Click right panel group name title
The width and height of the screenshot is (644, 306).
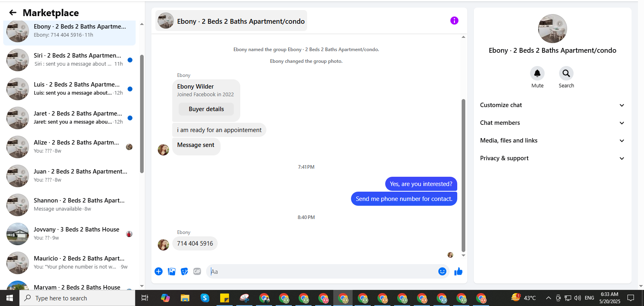[552, 50]
